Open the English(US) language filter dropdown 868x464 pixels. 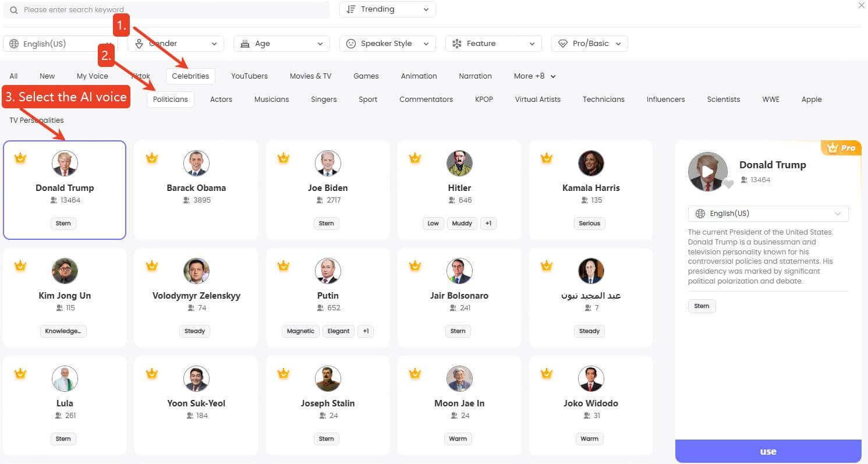[60, 44]
